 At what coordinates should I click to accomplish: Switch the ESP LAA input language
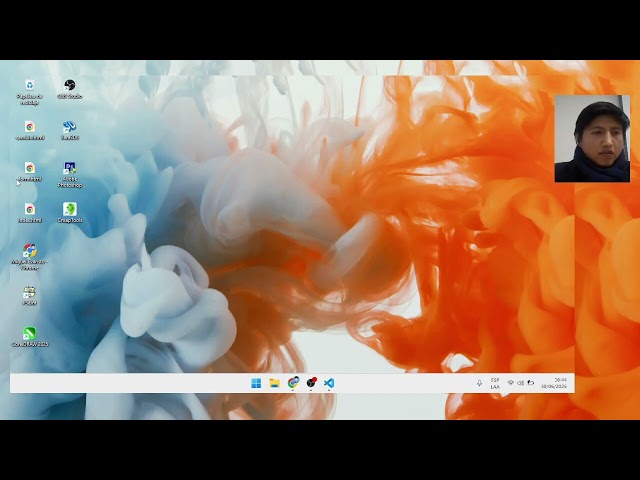(495, 383)
